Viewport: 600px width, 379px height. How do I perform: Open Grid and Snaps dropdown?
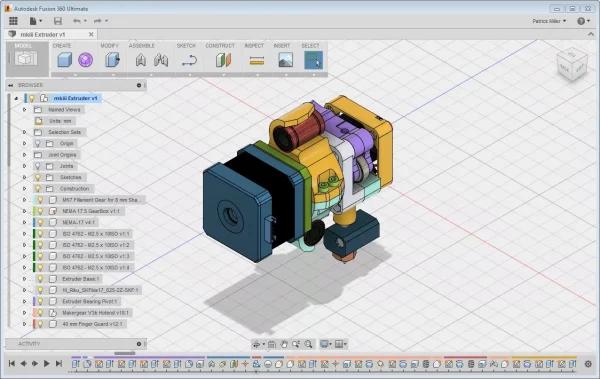point(340,344)
